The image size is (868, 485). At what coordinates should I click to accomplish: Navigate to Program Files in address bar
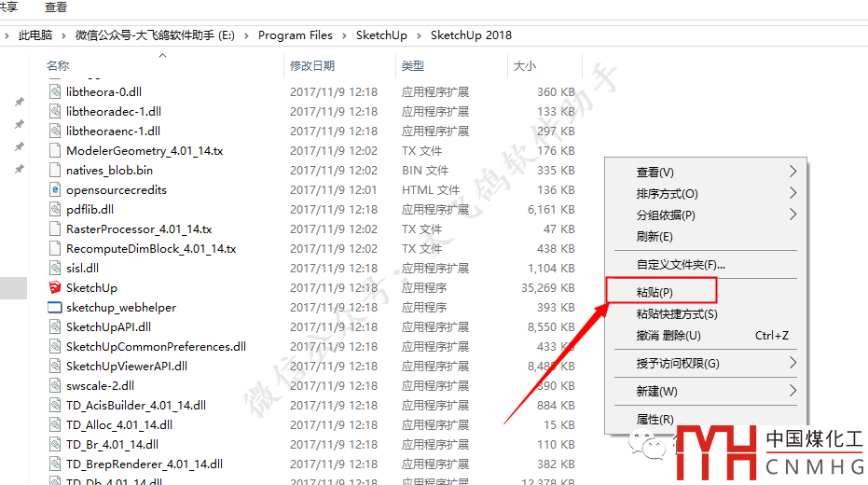tap(295, 35)
